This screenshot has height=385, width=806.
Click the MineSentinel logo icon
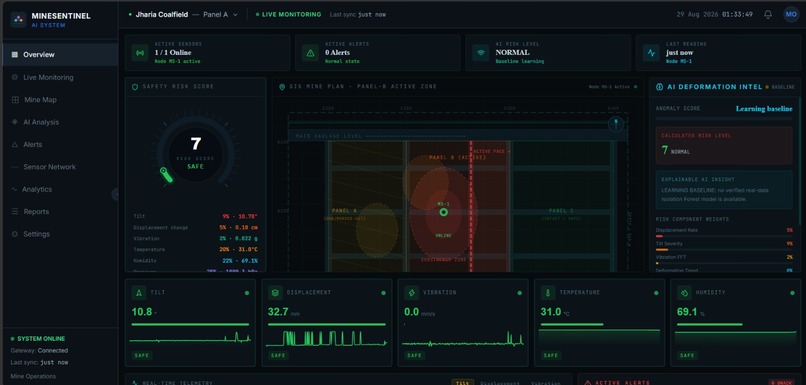(19, 20)
